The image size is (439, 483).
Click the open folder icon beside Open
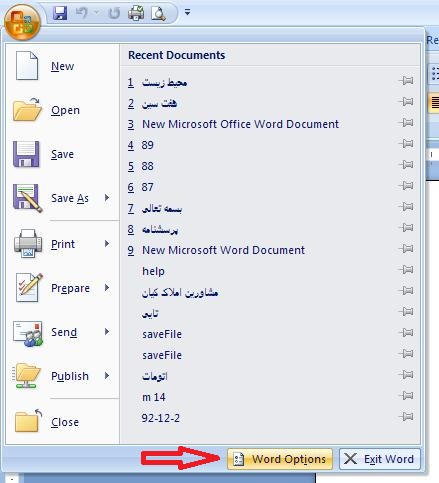tap(27, 110)
